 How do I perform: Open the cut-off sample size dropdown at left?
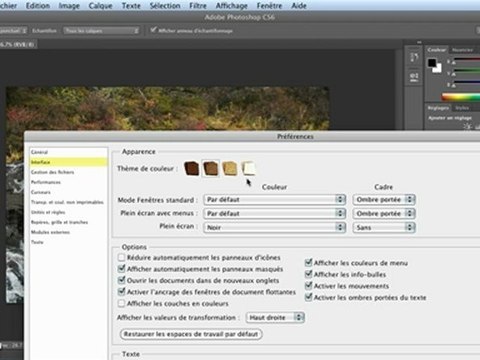13,31
